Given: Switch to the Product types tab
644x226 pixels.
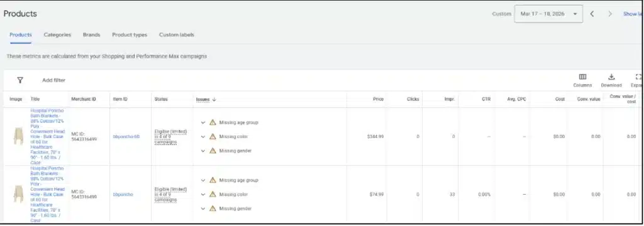Looking at the screenshot, I should coord(130,35).
